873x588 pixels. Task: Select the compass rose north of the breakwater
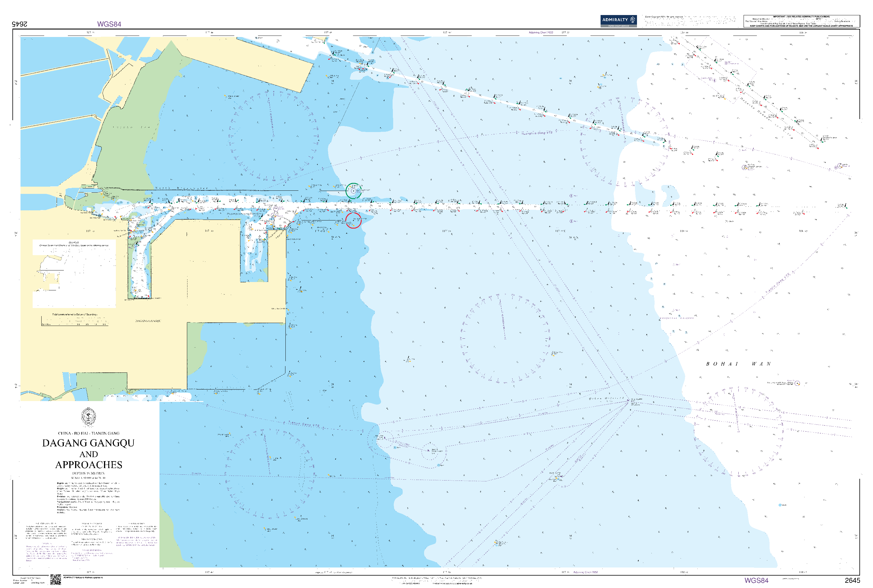tap(274, 136)
